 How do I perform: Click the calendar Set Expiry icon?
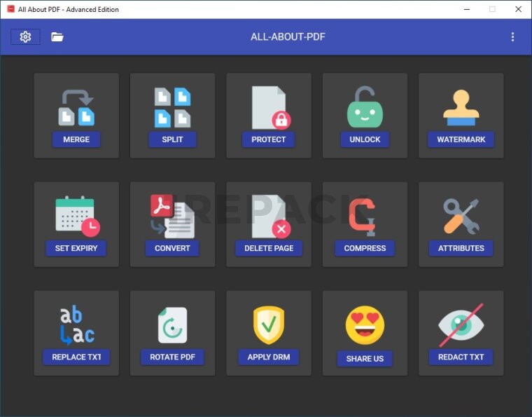coord(76,216)
